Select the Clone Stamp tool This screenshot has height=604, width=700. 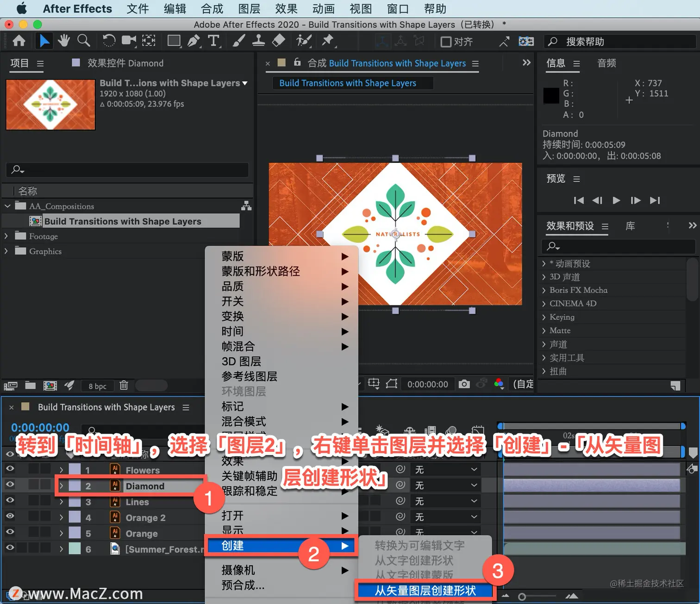258,41
